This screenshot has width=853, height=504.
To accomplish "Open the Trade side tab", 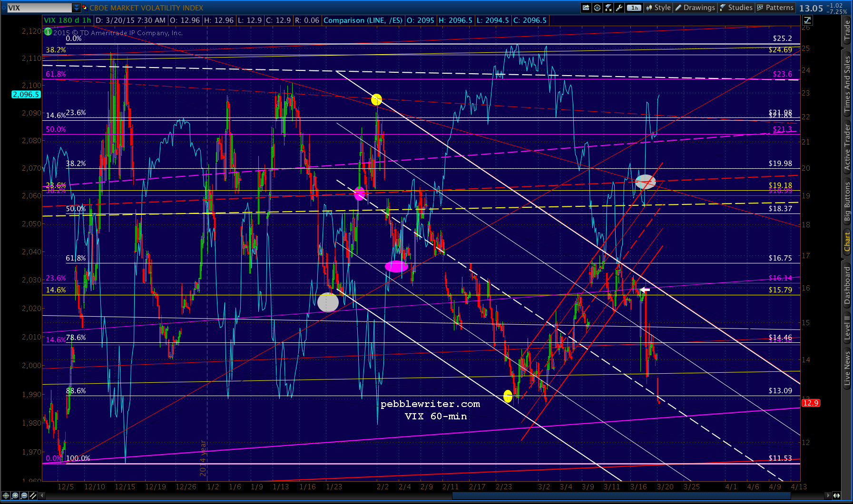I will 847,30.
